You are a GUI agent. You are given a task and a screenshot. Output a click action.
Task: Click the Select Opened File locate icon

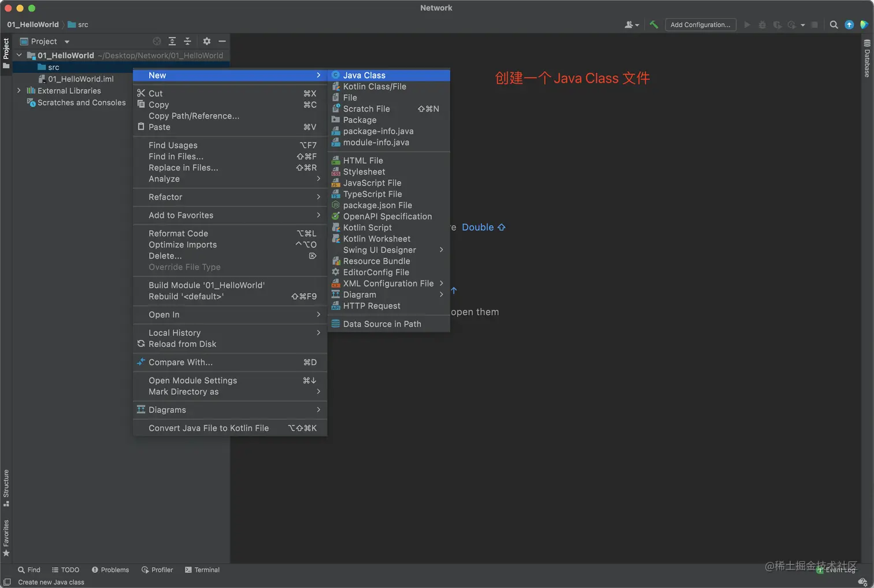(x=157, y=42)
